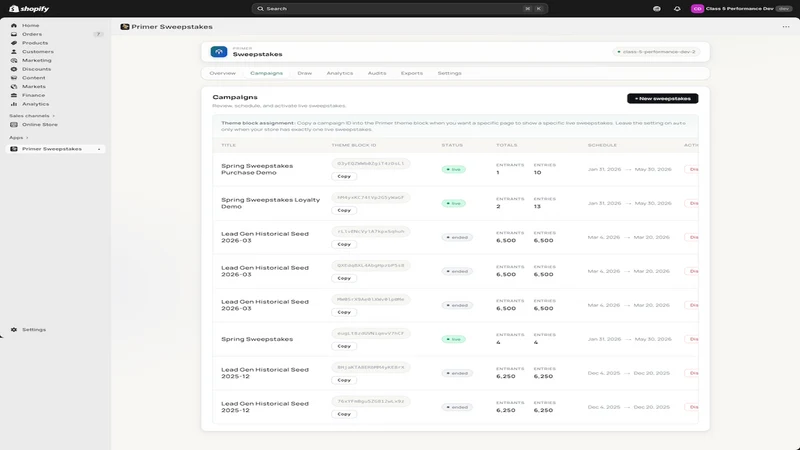Click the TOTALS column header
This screenshot has height=450, width=800.
click(x=507, y=145)
